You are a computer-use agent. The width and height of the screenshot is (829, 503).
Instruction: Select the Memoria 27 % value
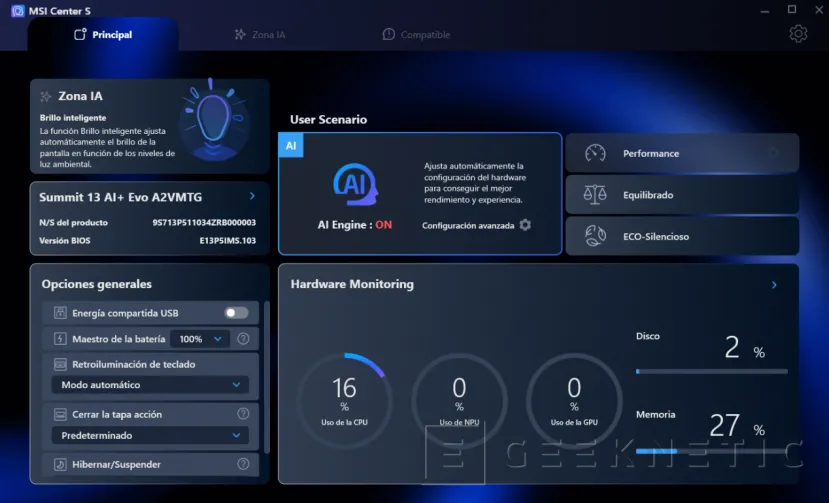pyautogui.click(x=737, y=426)
